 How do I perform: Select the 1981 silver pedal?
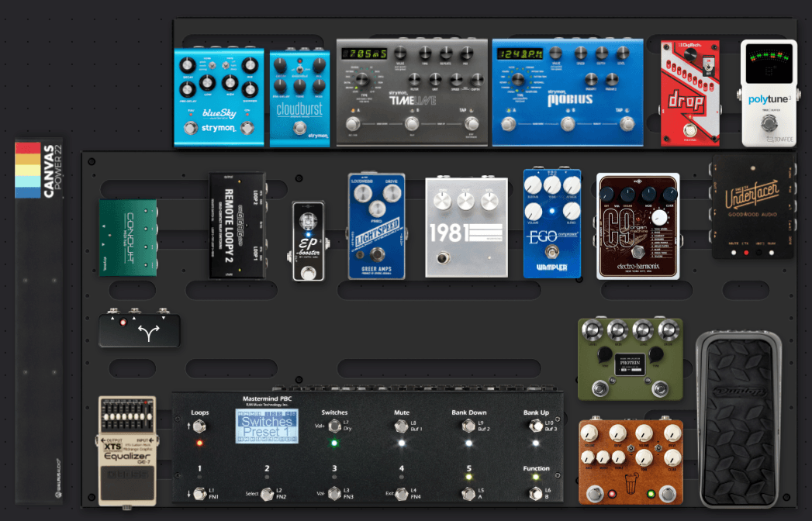466,227
